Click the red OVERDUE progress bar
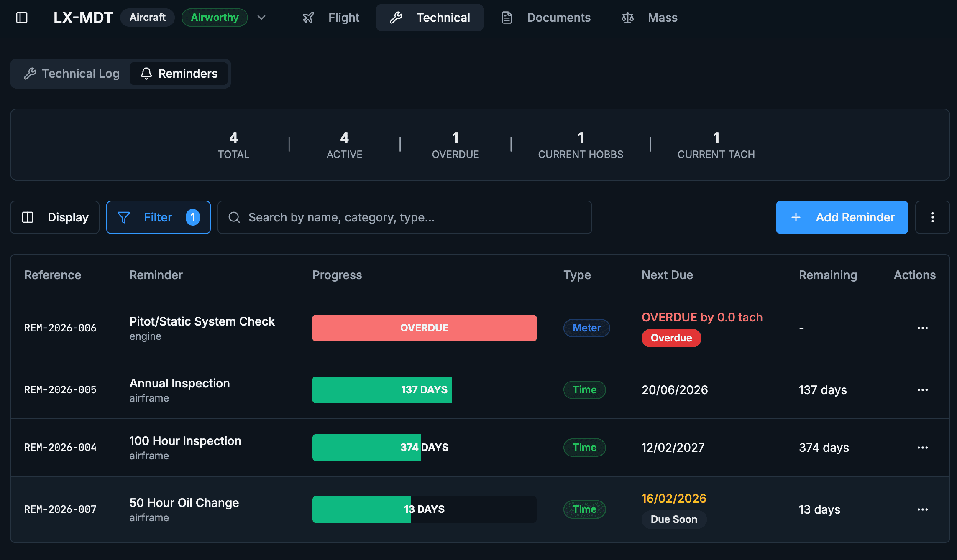This screenshot has height=560, width=957. pyautogui.click(x=424, y=328)
